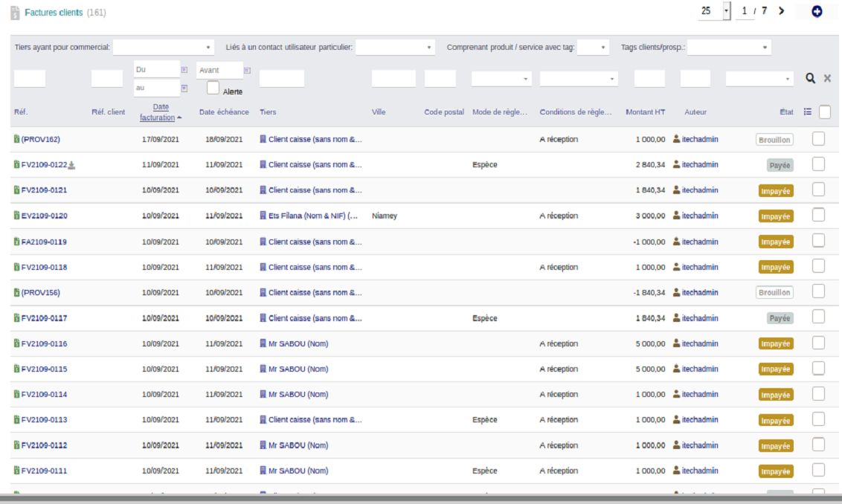Click Payée status of FV2109-0122
Viewport: 842px width, 504px height.
(780, 165)
